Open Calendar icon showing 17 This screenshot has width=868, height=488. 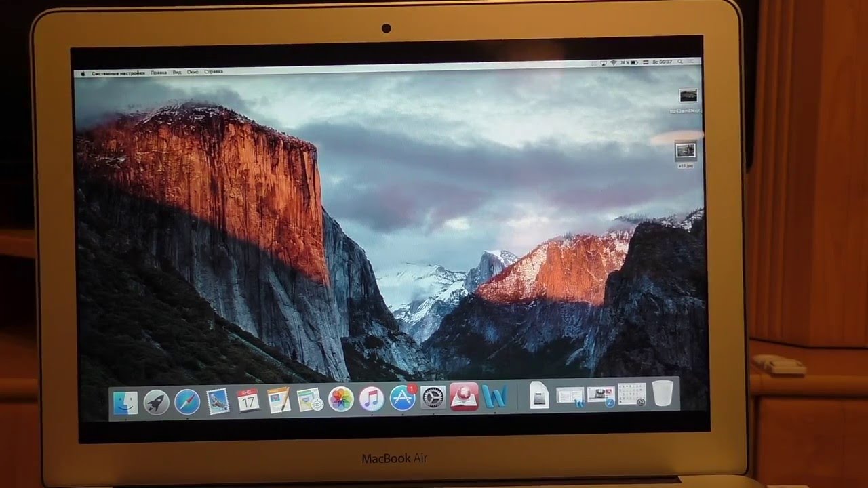tap(248, 401)
